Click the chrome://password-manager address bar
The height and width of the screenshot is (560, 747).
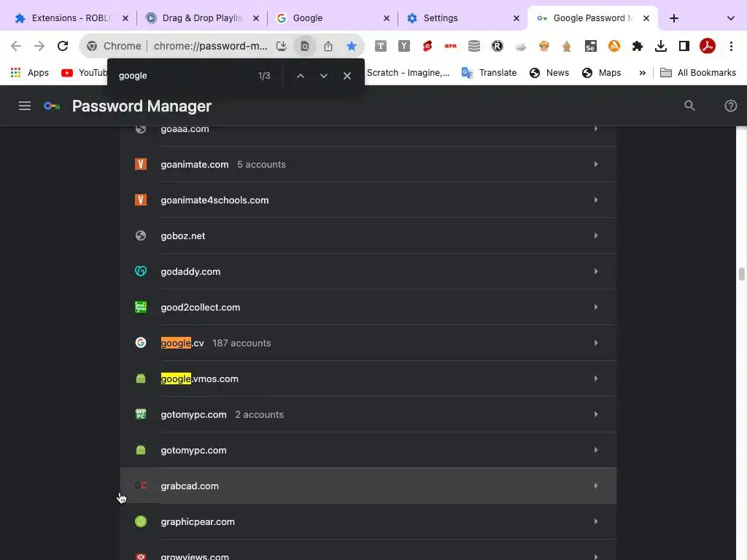[x=209, y=46]
